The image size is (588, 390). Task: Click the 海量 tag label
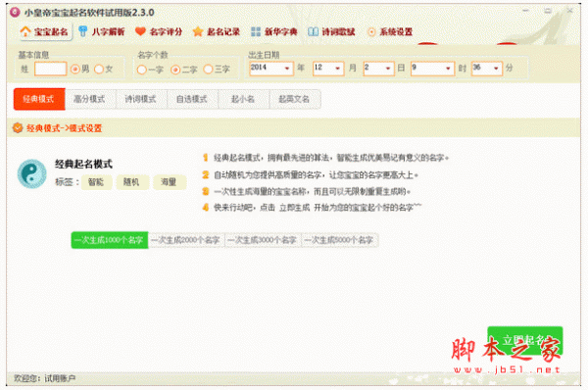170,182
